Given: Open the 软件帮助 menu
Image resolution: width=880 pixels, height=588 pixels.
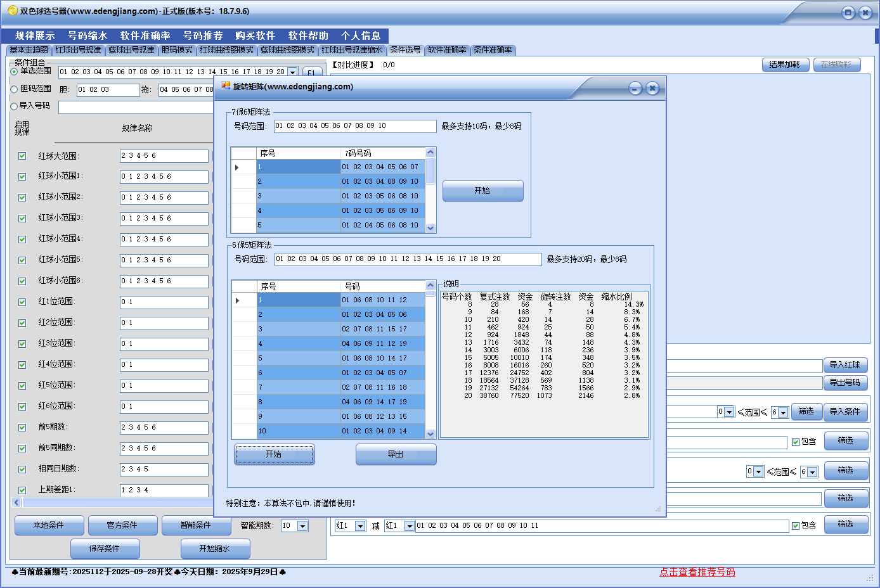Looking at the screenshot, I should point(308,36).
